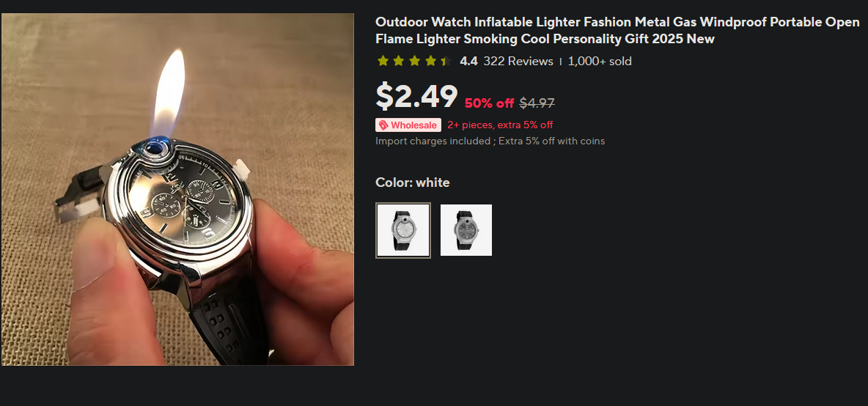Click the product title text

[617, 31]
